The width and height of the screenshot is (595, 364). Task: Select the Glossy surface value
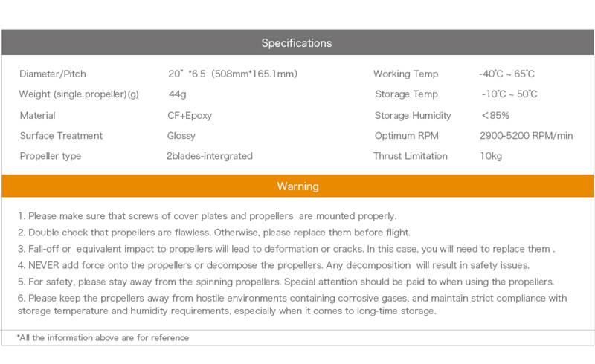pos(181,136)
